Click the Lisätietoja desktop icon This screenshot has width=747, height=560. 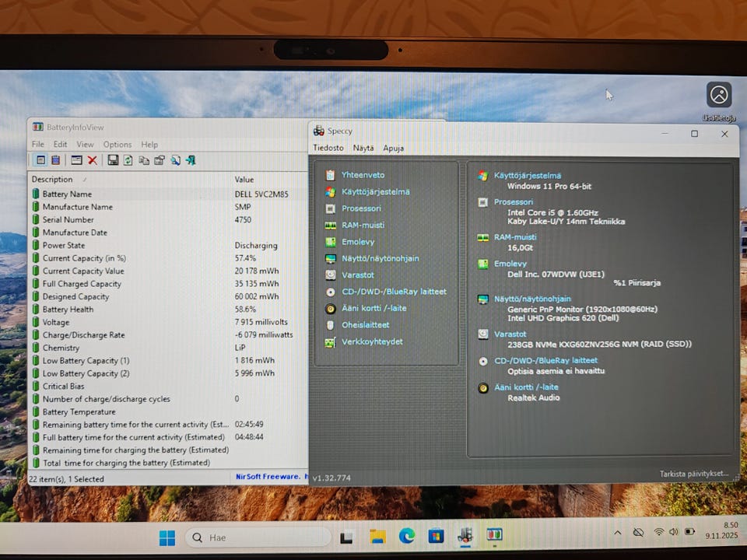tap(719, 101)
